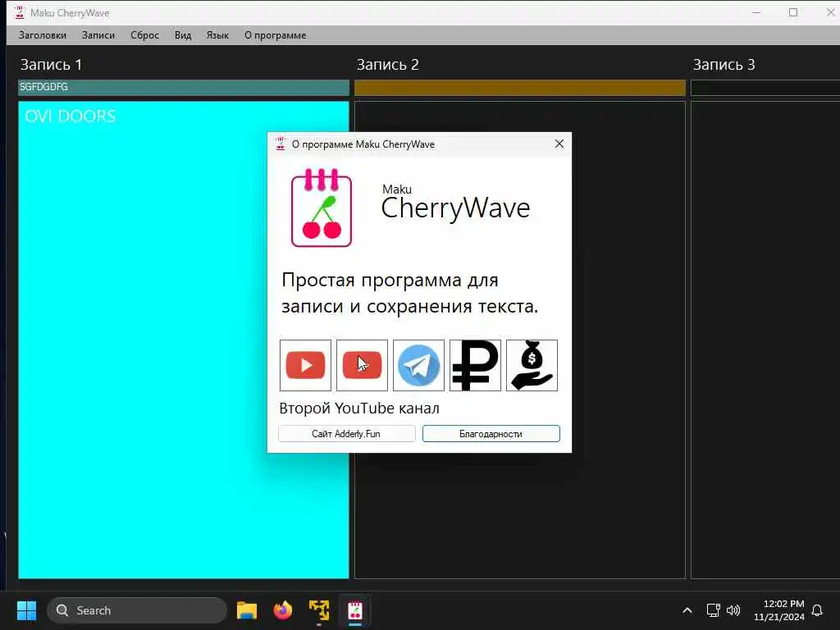Open the Язык menu
Screen dimensions: 840x630
pos(217,35)
